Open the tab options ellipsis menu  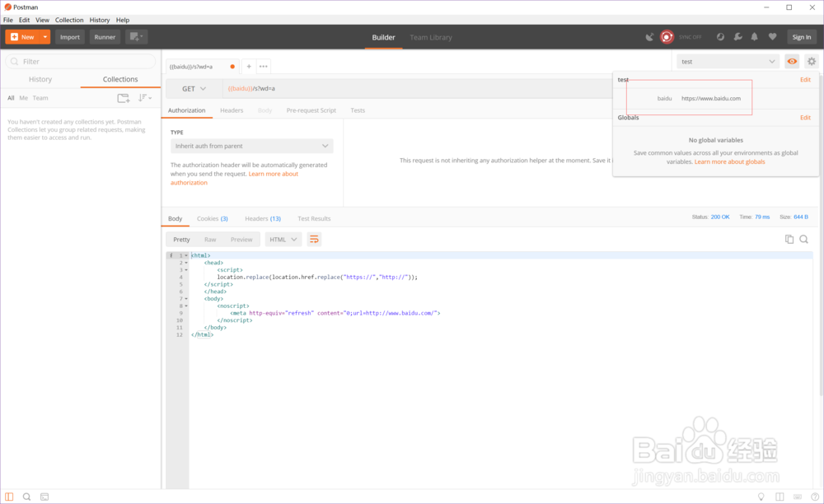[264, 67]
